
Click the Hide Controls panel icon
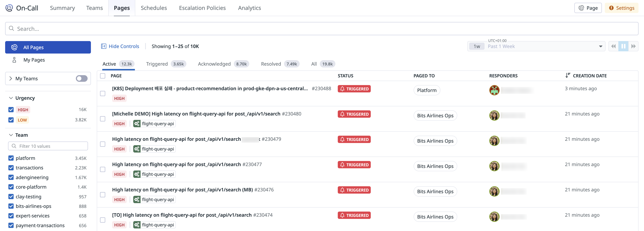104,46
